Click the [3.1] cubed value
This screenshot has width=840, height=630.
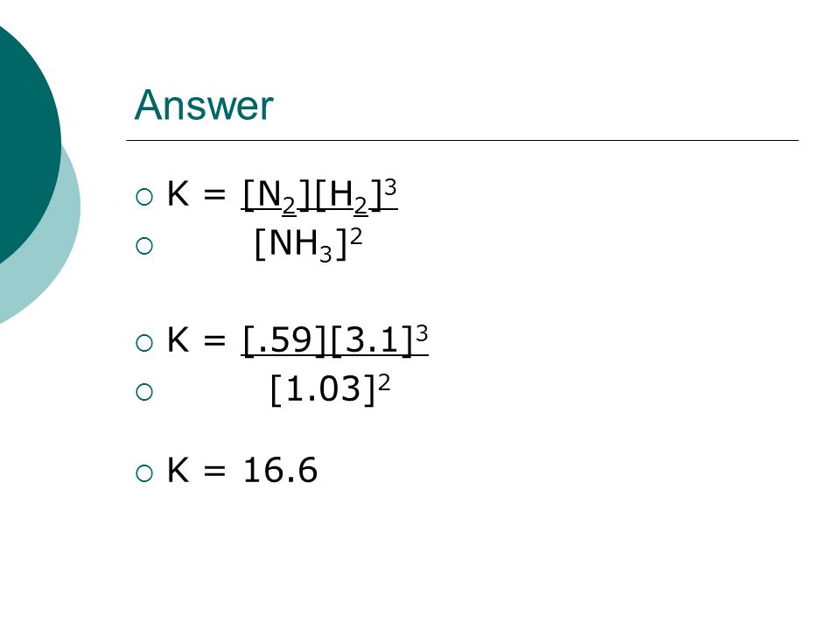coord(379,339)
